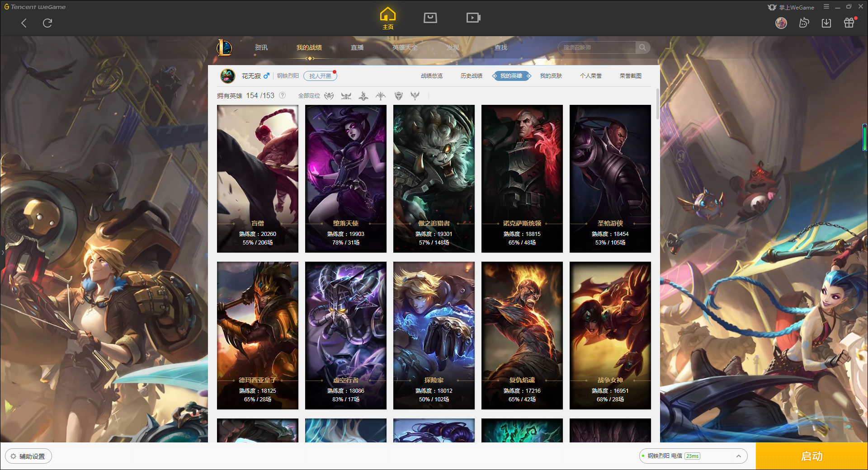Screen dimensions: 868x470
Task: Click the refresh page icon
Action: 47,23
